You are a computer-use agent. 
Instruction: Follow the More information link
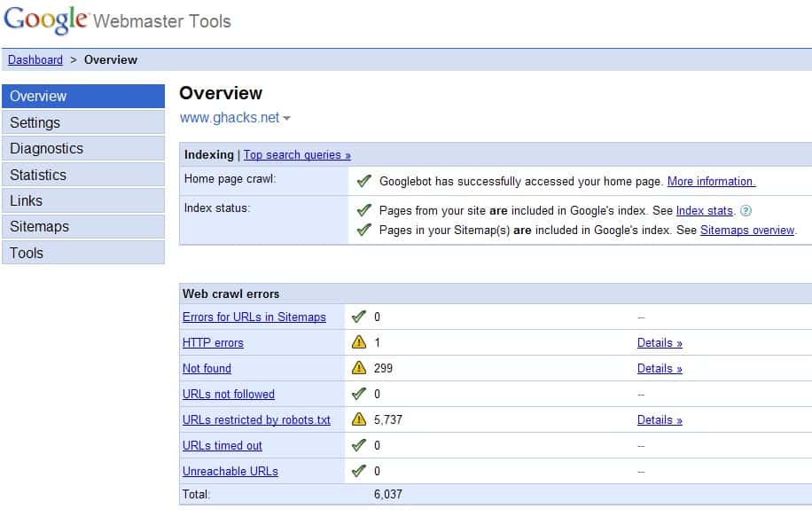(x=711, y=181)
